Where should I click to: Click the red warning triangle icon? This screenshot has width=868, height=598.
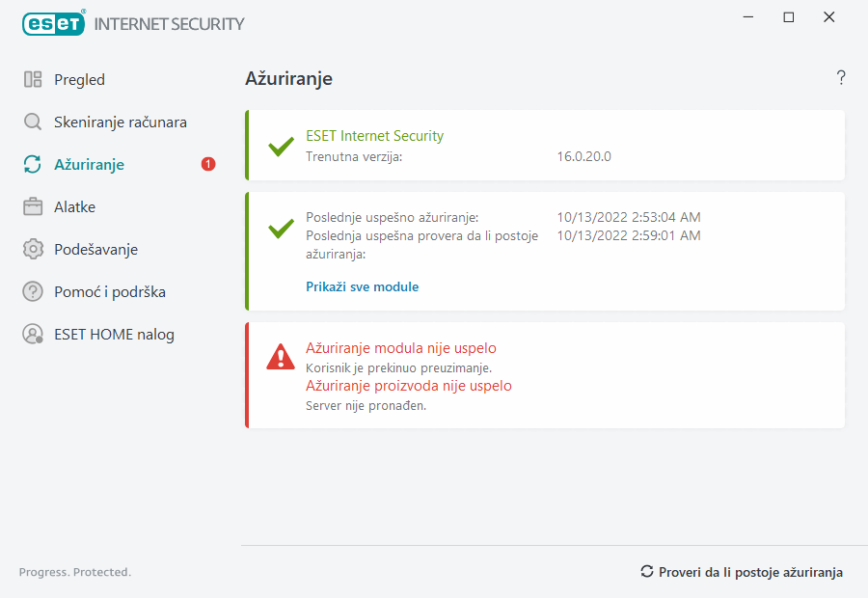pyautogui.click(x=281, y=357)
